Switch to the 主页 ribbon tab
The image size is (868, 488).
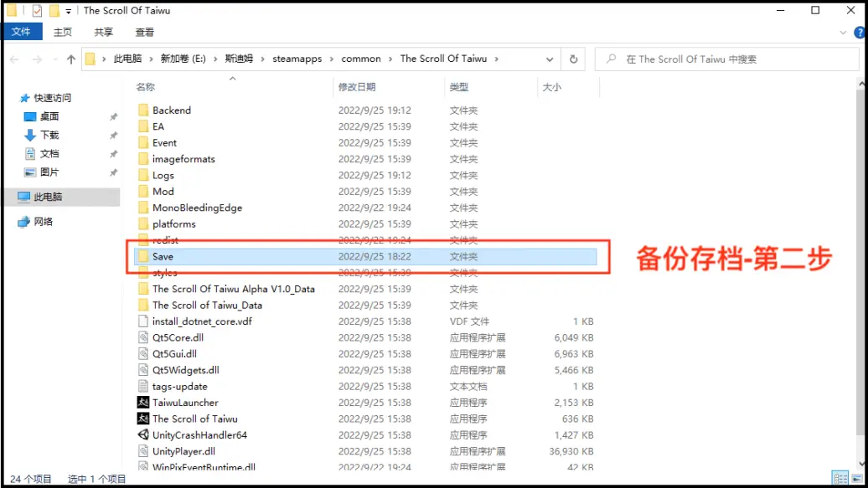click(63, 32)
